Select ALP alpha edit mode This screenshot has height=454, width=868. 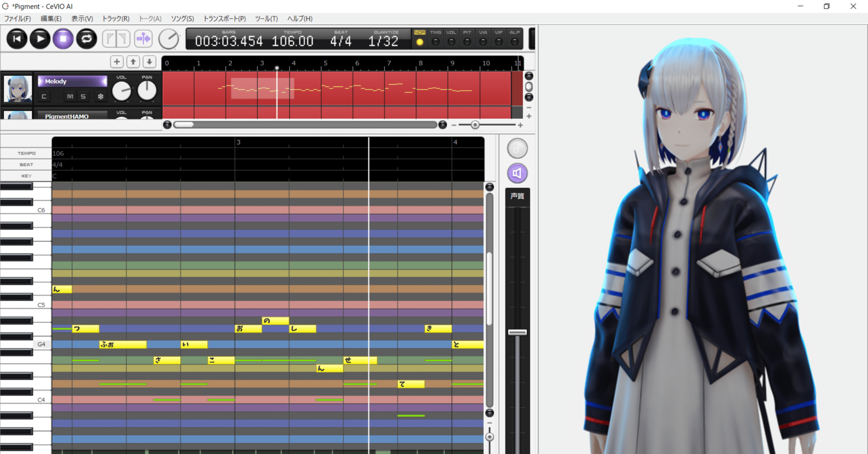(514, 38)
